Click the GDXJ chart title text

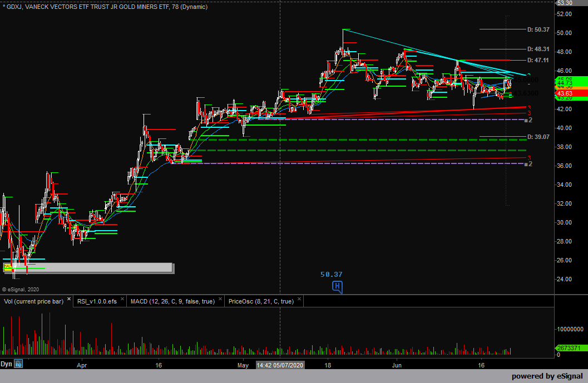click(x=105, y=7)
